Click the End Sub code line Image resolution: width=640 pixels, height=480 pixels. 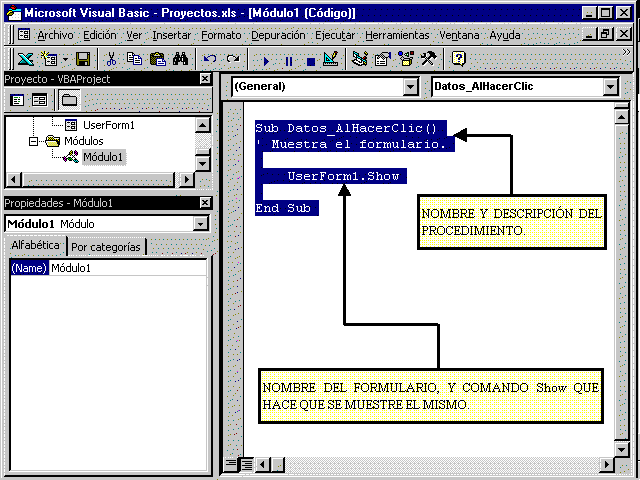click(x=283, y=208)
